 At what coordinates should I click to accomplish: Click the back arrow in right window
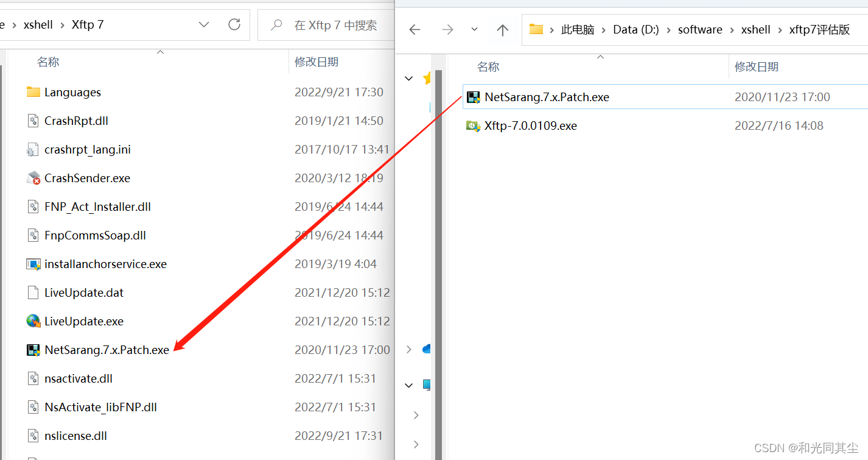point(415,29)
